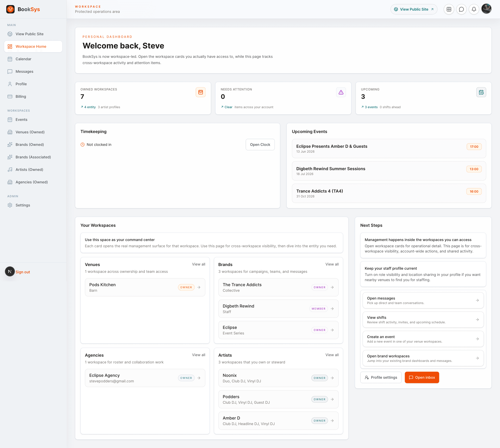Click Sign out link
500x448 pixels.
pyautogui.click(x=23, y=272)
